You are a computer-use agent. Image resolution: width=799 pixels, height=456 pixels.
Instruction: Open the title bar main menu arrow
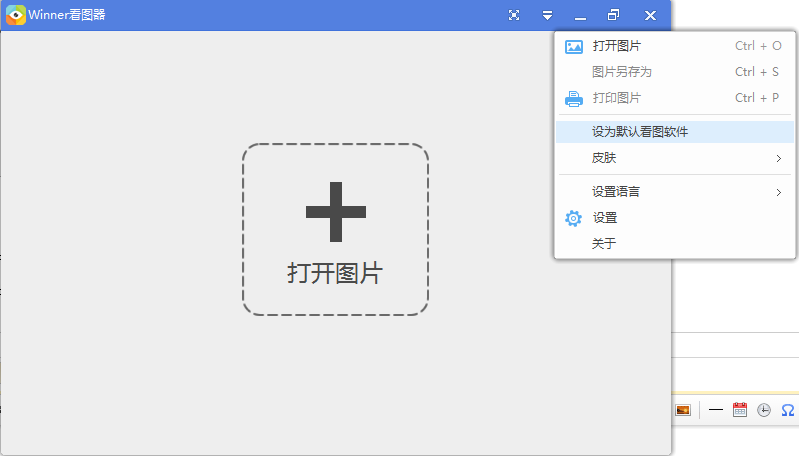[547, 15]
